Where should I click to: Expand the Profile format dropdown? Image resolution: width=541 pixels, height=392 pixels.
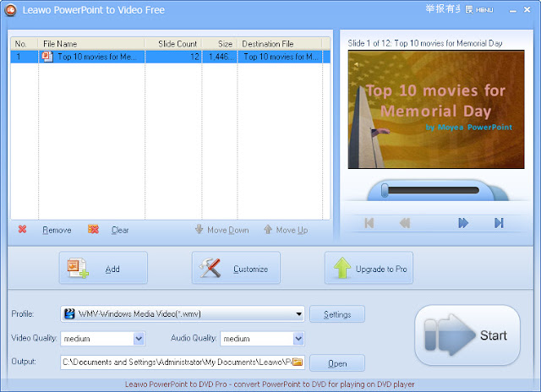pyautogui.click(x=298, y=314)
